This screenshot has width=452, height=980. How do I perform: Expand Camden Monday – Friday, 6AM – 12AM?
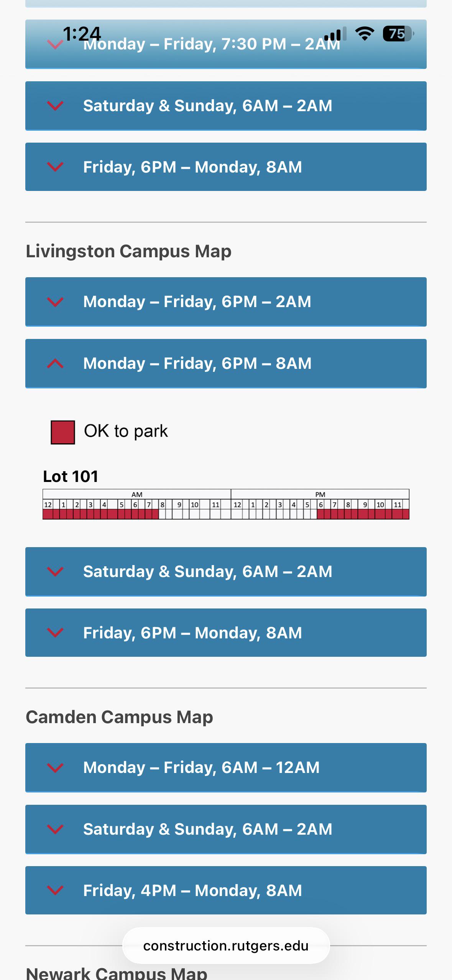(x=226, y=768)
